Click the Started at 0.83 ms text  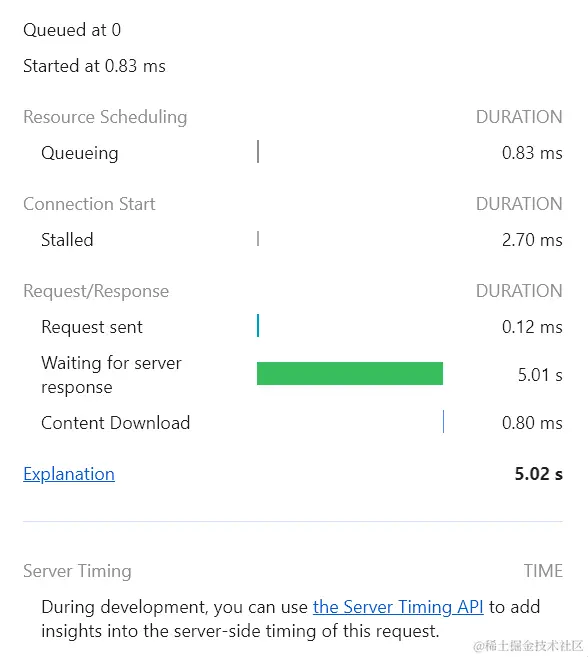(x=94, y=66)
